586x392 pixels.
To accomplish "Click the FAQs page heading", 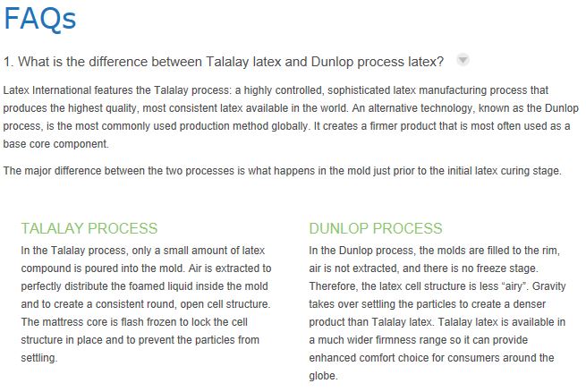I will (40, 18).
